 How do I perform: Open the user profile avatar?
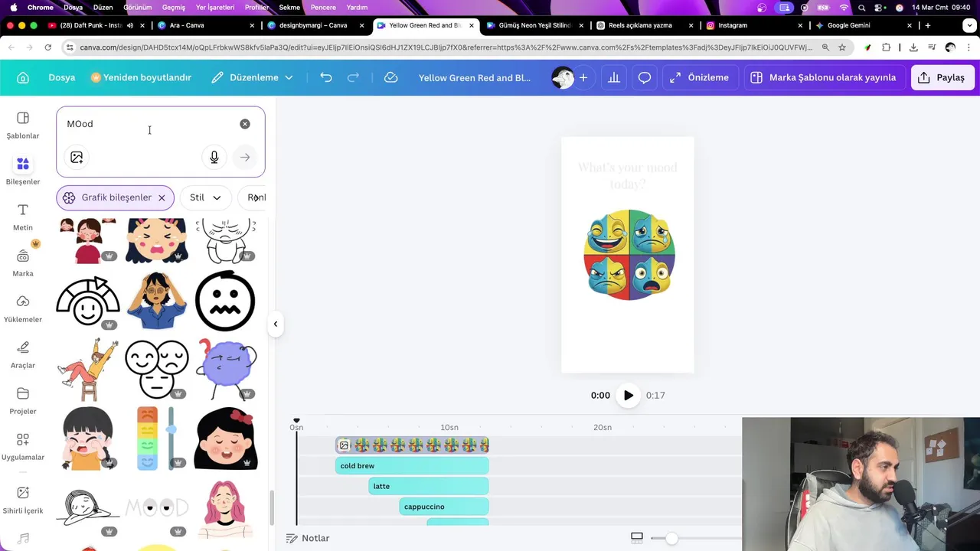[563, 77]
